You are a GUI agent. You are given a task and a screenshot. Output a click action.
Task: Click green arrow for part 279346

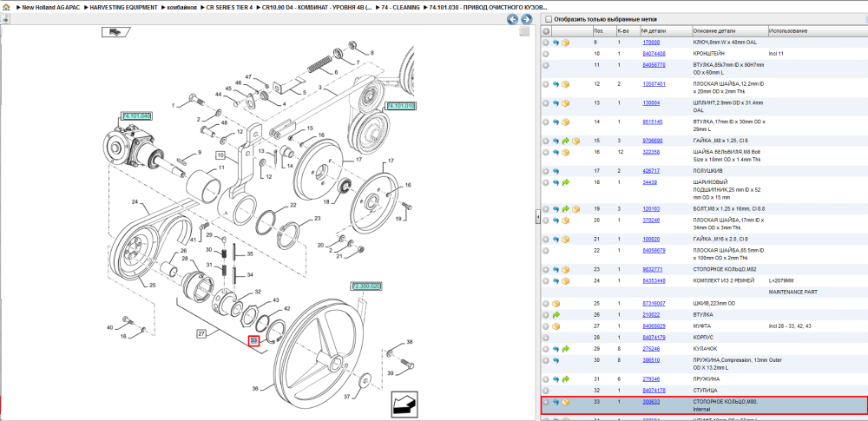[x=566, y=379]
